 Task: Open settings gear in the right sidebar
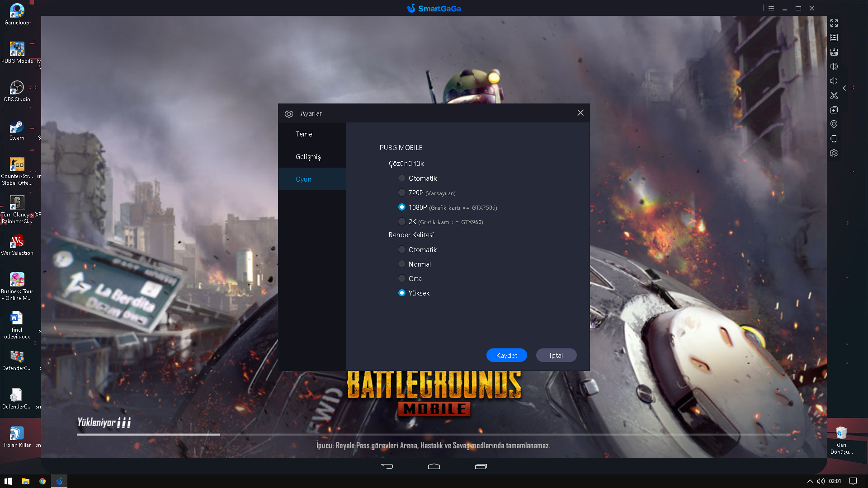[834, 153]
